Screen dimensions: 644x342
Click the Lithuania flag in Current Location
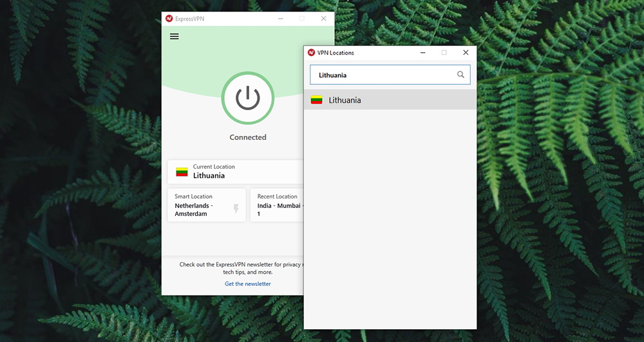[x=182, y=172]
